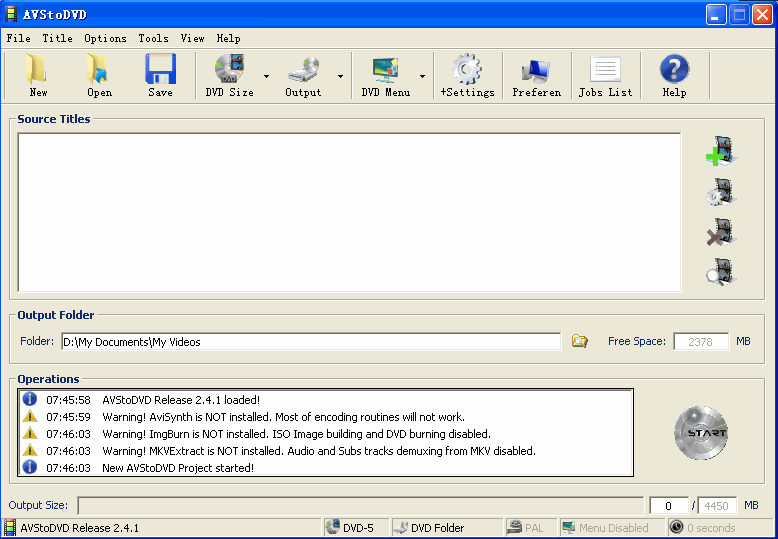The width and height of the screenshot is (778, 539).
Task: Click AVStoDVD title bar app icon
Action: coord(10,14)
